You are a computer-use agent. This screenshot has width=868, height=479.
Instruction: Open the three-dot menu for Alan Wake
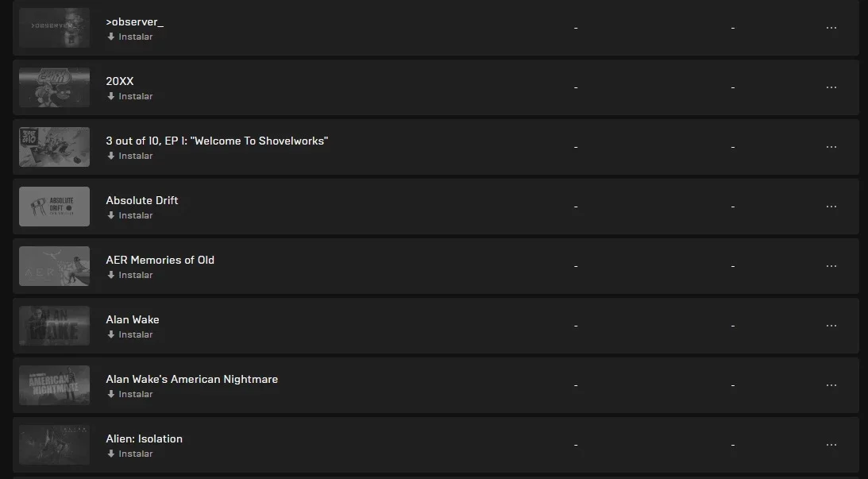point(831,326)
